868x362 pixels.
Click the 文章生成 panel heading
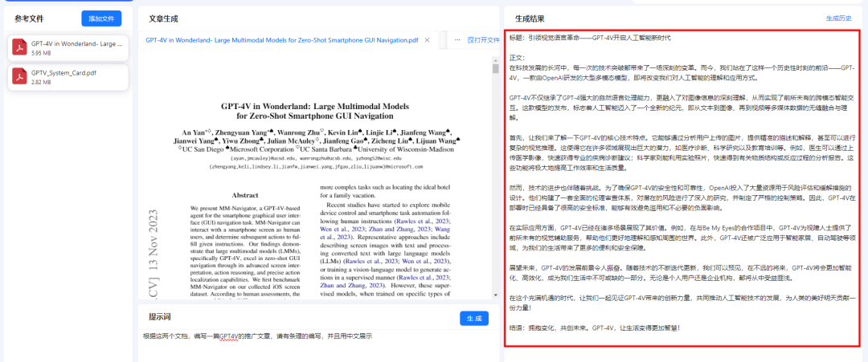163,18
